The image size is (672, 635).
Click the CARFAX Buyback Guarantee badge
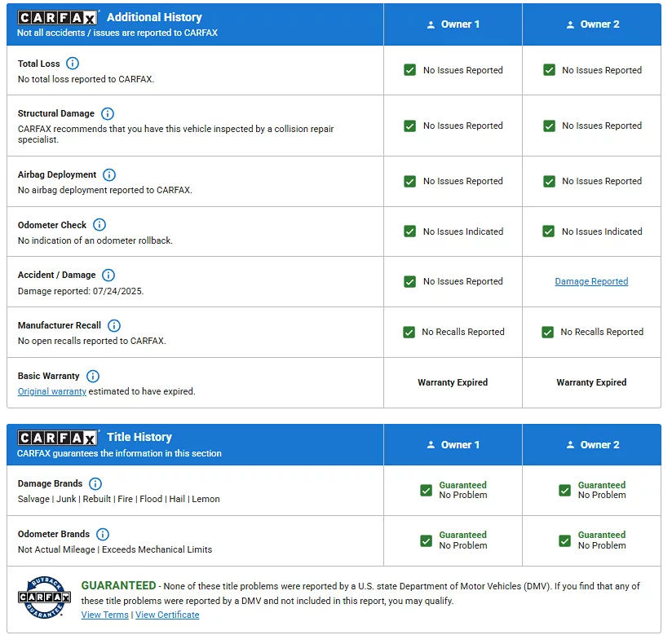coord(39,597)
